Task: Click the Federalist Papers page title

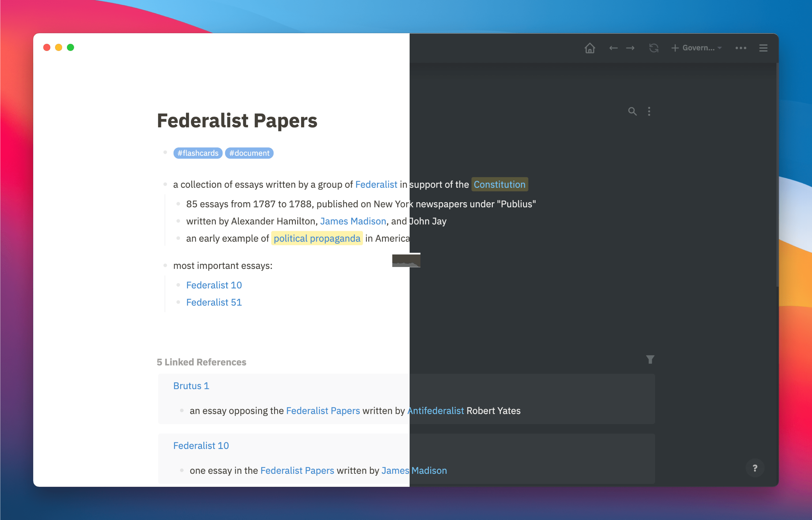Action: 237,121
